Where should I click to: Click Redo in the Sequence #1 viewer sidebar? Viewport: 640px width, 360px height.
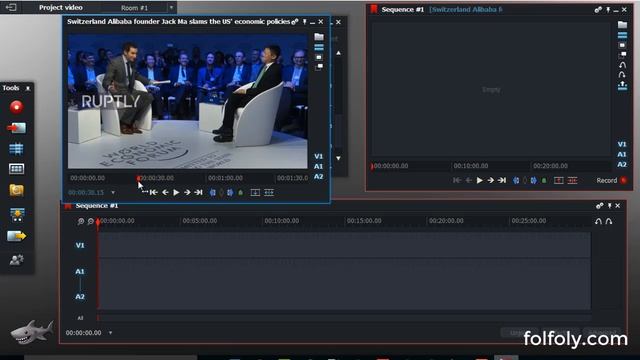622,75
